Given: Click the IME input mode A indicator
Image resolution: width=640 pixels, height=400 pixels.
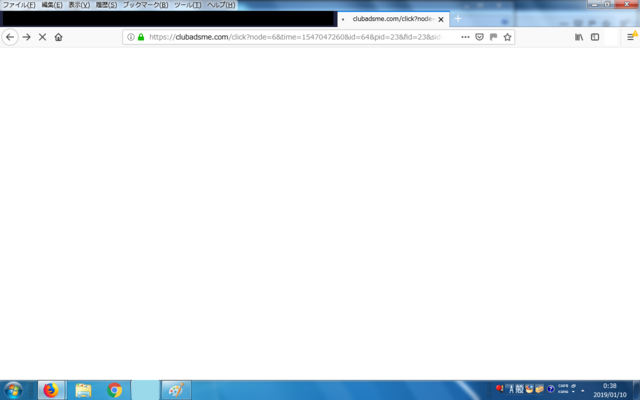Looking at the screenshot, I should point(511,389).
